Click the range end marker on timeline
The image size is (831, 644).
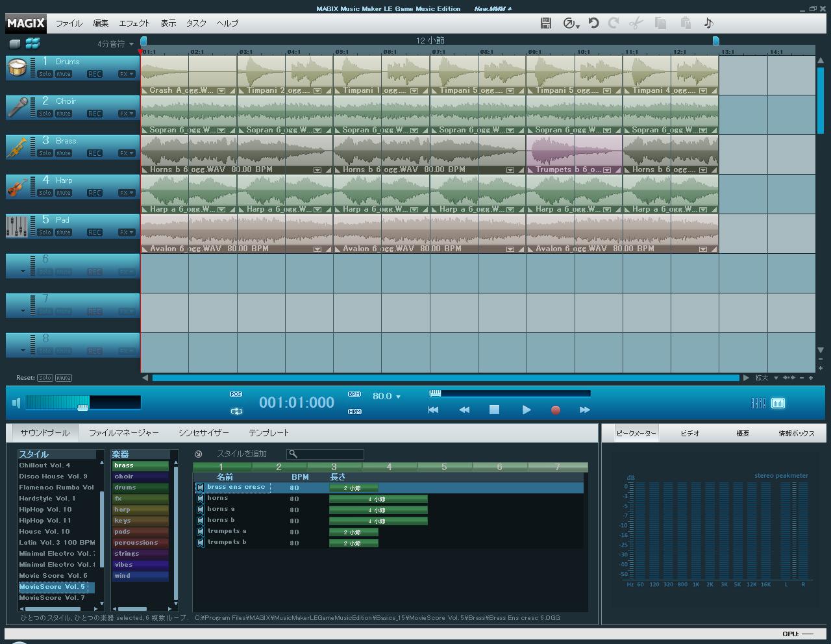point(715,41)
